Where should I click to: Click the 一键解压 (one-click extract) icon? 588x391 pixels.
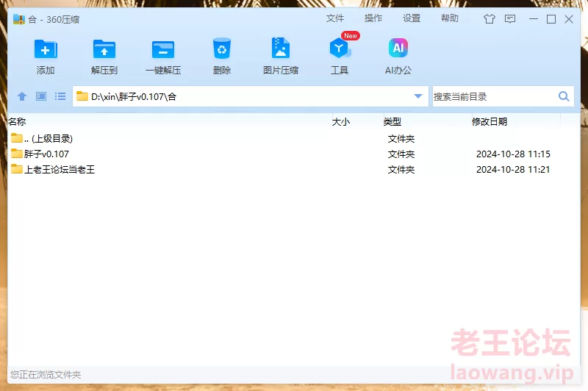click(x=163, y=49)
